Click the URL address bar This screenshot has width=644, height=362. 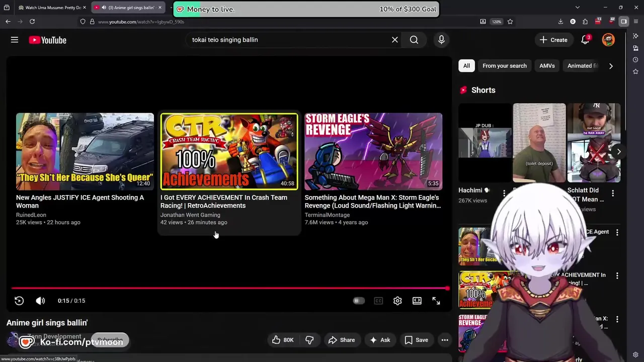(x=282, y=22)
